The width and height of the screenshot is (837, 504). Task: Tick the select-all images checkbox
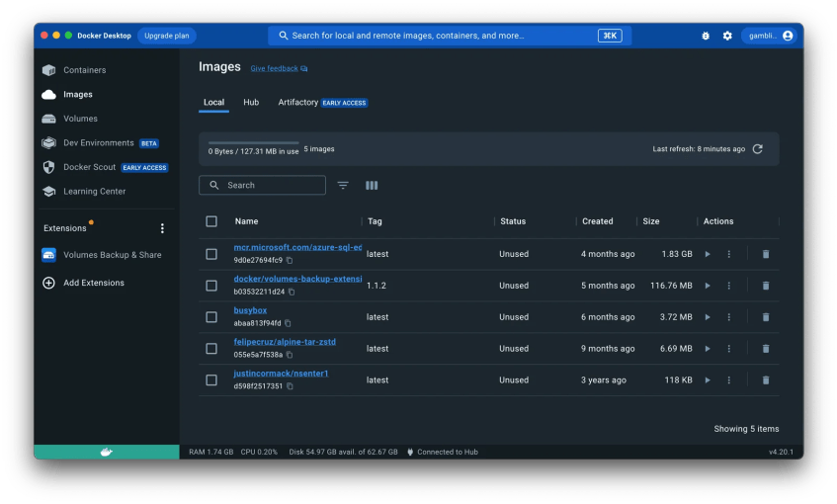(x=211, y=221)
